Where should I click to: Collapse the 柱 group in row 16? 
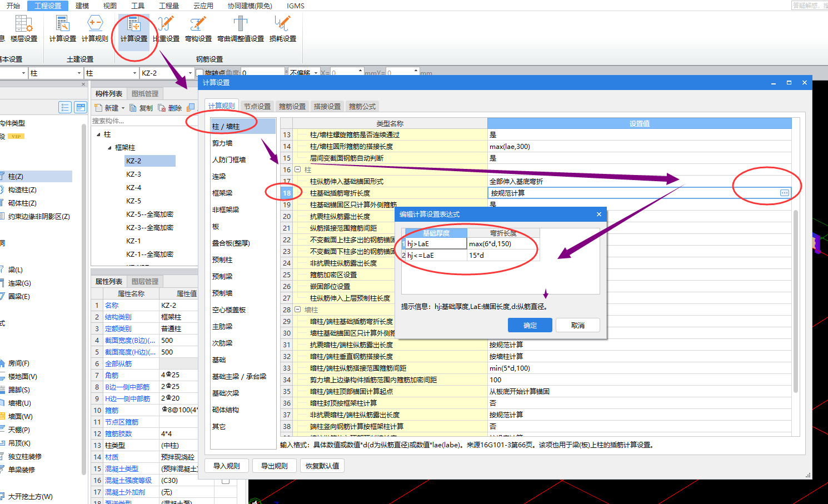pos(297,169)
